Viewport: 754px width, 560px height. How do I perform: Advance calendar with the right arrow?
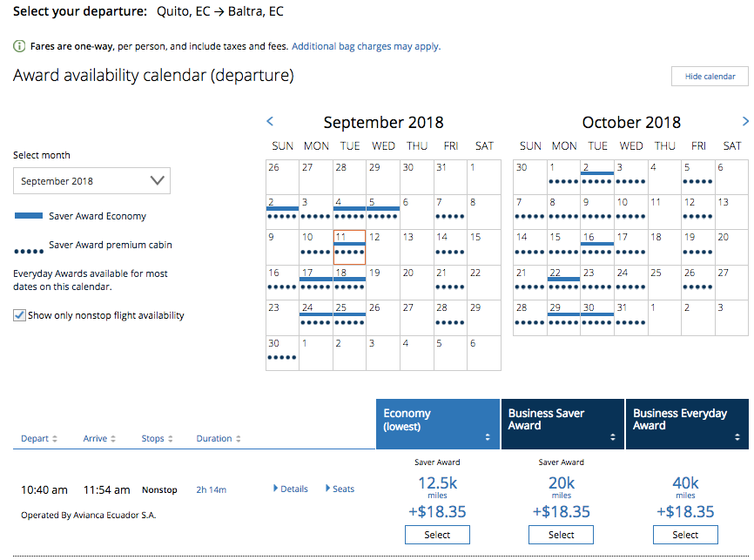click(745, 121)
